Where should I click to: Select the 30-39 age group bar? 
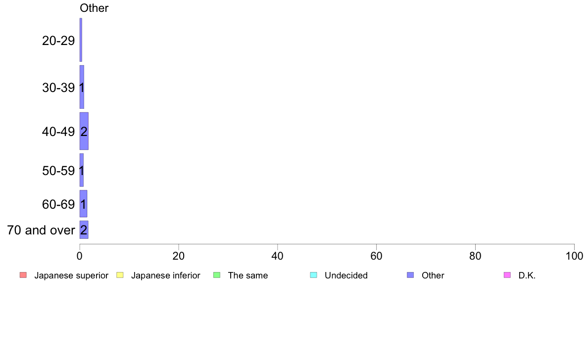[x=82, y=88]
